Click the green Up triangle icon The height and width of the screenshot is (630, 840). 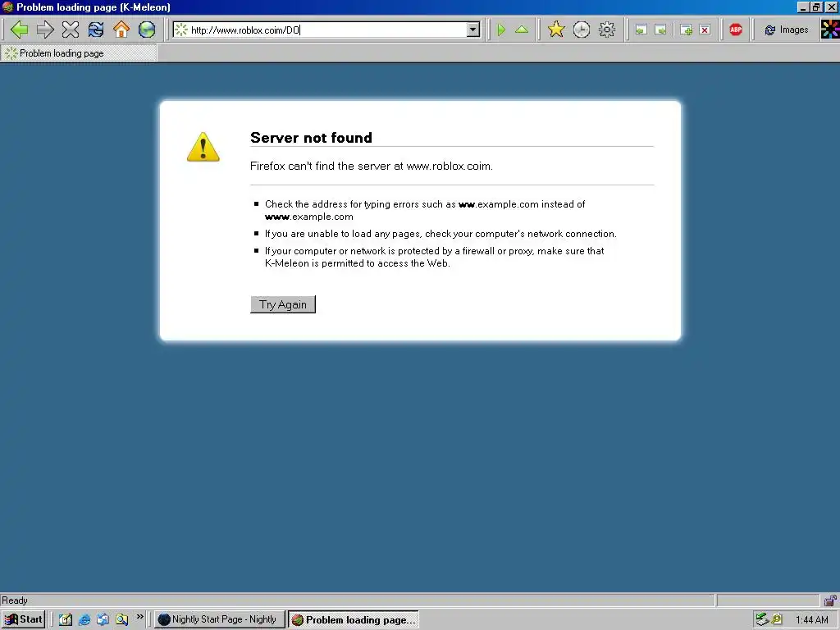522,30
